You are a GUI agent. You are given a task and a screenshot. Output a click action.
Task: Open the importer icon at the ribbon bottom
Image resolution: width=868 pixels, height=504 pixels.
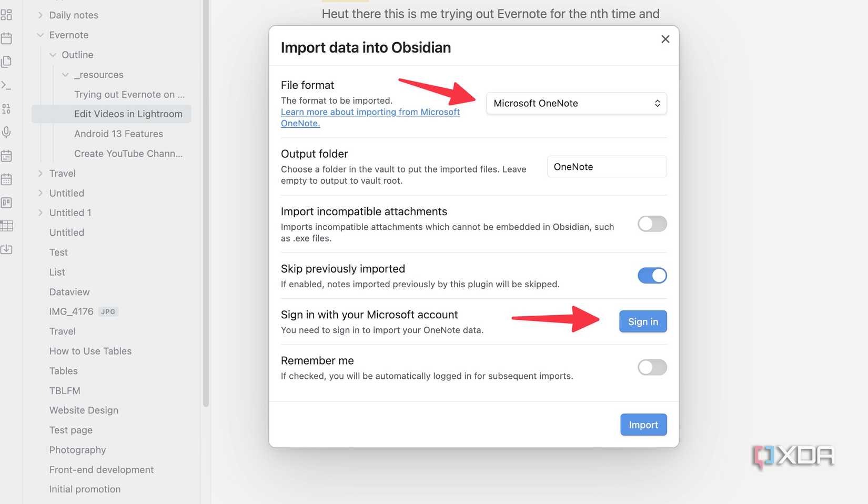tap(7, 249)
